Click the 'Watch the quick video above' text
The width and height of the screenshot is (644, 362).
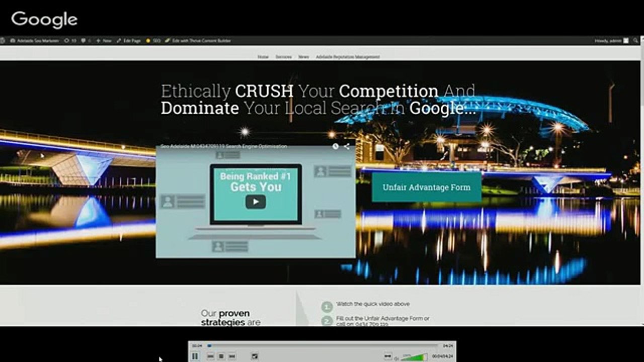[373, 304]
